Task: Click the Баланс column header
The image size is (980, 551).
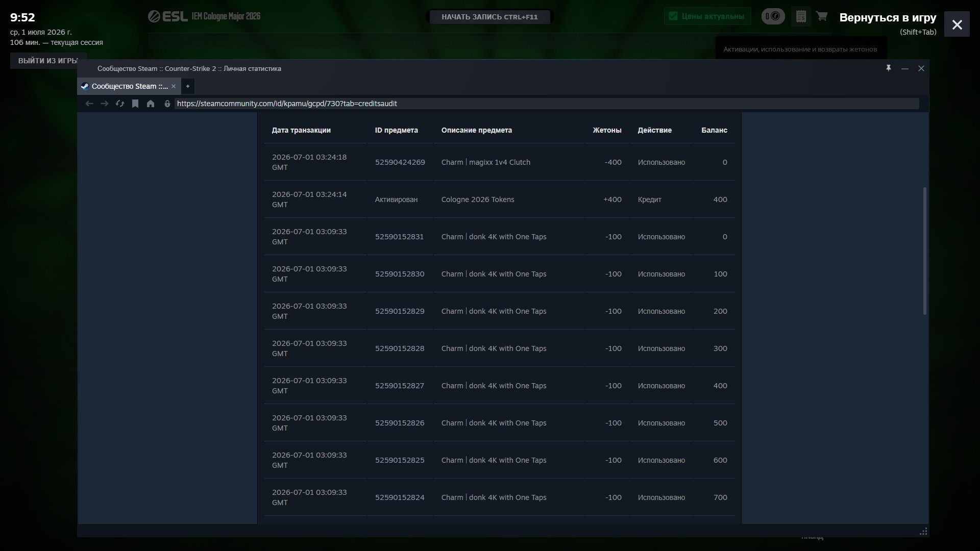Action: click(x=714, y=130)
